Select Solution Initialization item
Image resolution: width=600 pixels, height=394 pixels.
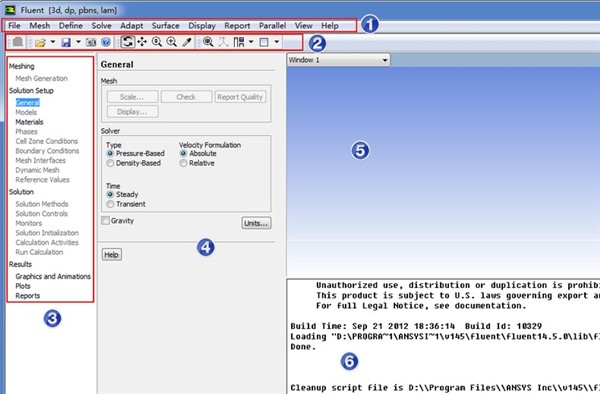[47, 233]
